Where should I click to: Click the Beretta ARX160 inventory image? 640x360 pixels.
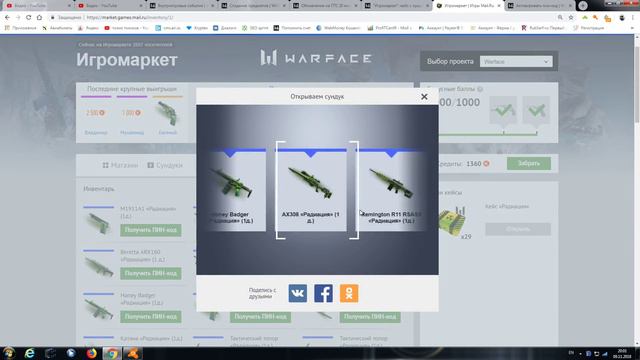click(x=98, y=267)
